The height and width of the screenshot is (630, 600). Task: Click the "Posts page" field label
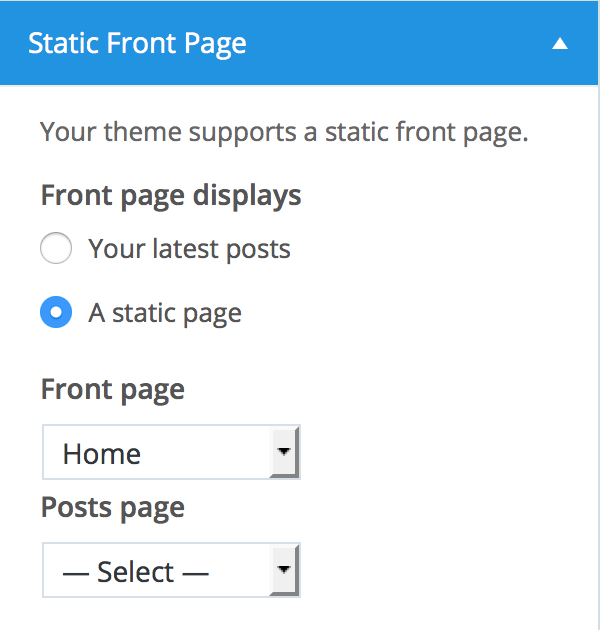click(x=112, y=507)
